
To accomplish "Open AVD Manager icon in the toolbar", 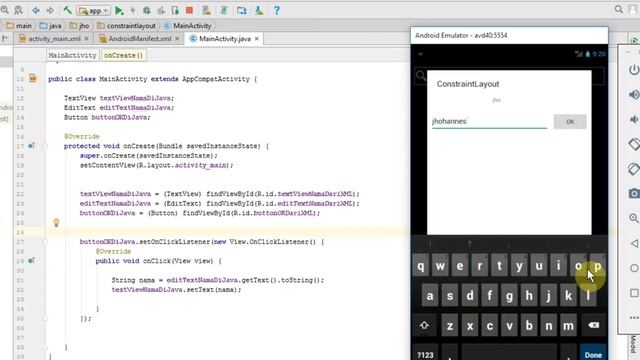I will [207, 11].
